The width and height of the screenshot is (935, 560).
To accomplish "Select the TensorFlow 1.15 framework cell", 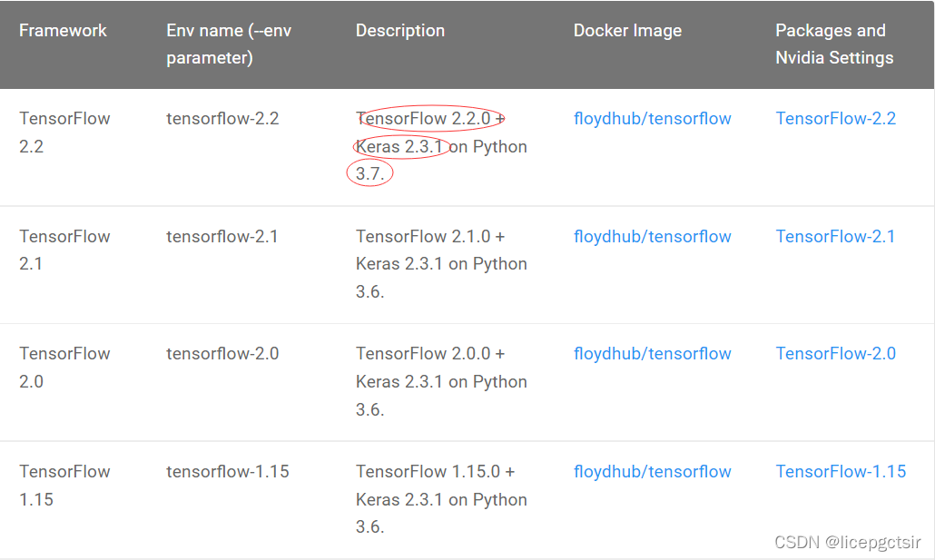I will (x=64, y=485).
